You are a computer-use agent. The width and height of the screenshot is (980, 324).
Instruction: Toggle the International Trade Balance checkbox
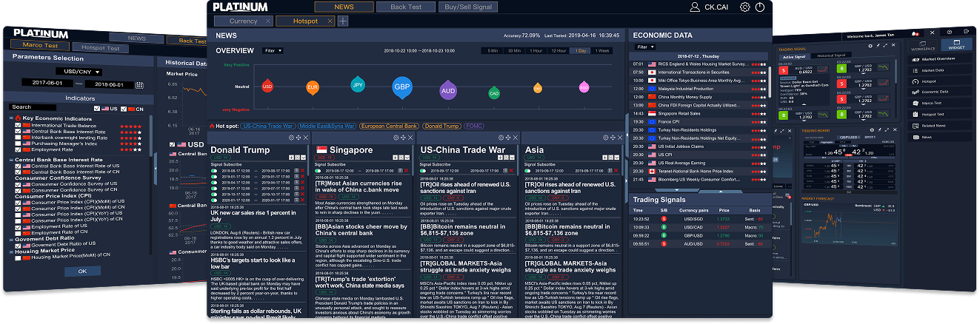click(x=18, y=126)
